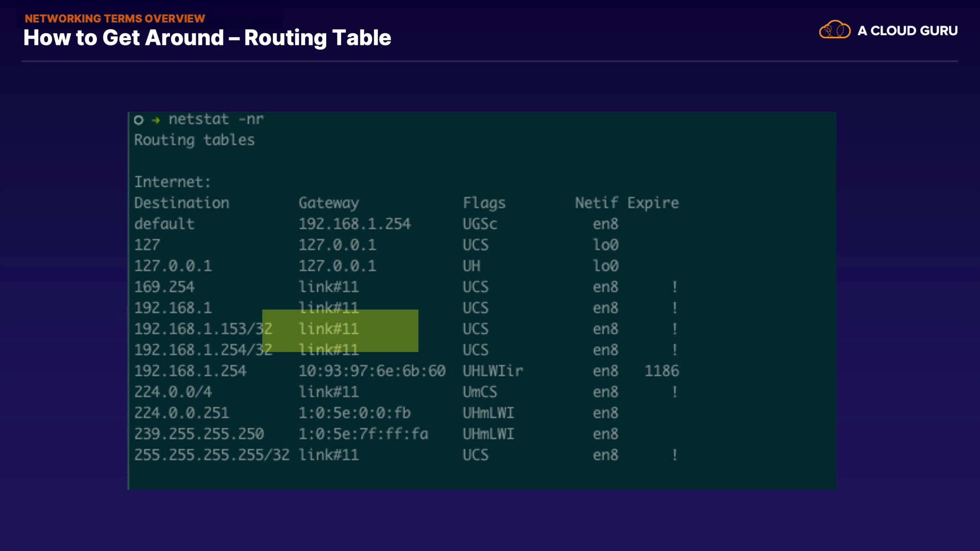
Task: Click the Expire column header
Action: click(653, 203)
